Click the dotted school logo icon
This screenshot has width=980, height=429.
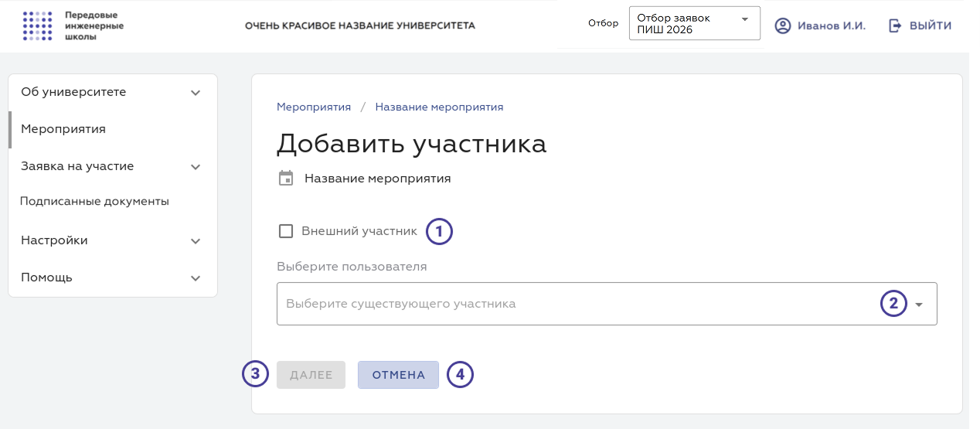point(38,26)
